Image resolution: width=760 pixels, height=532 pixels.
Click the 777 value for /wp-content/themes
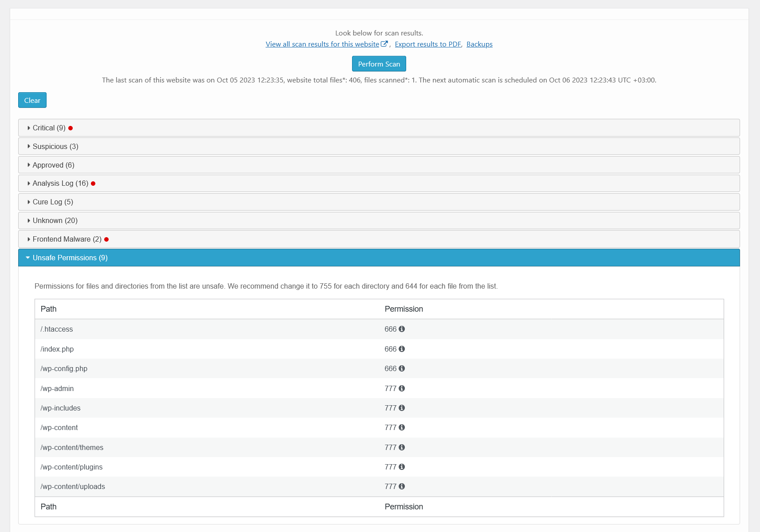click(x=391, y=447)
